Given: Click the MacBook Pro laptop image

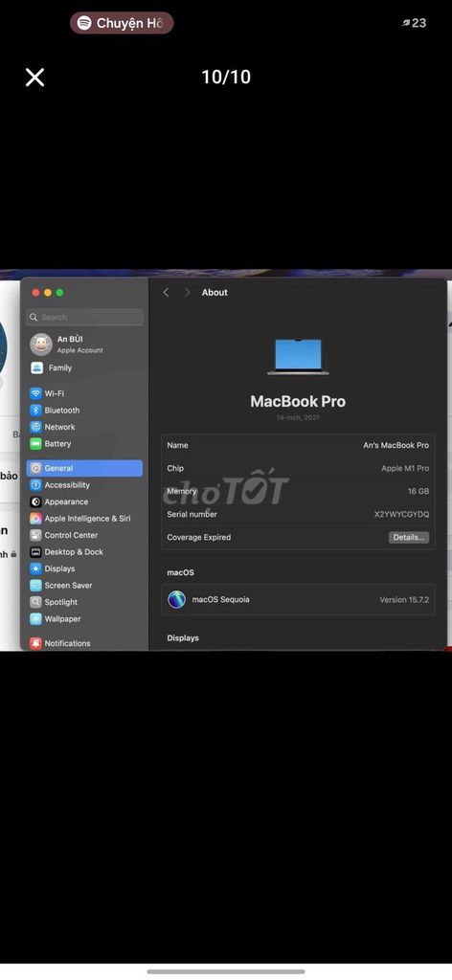Looking at the screenshot, I should 298,357.
